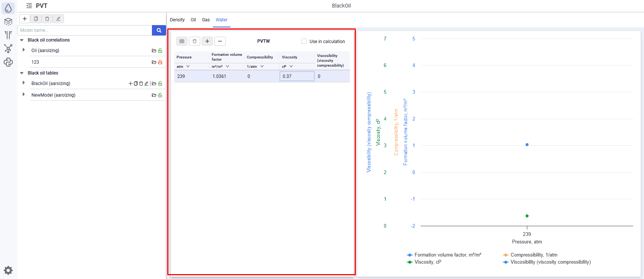Open the wells module icon in sidebar
This screenshot has width=644, height=279.
pyautogui.click(x=8, y=35)
